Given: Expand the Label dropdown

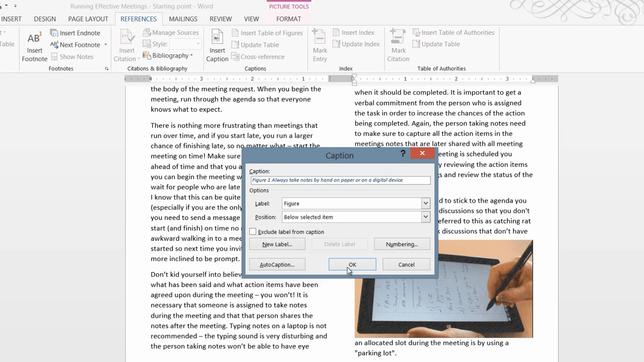Looking at the screenshot, I should (x=426, y=203).
